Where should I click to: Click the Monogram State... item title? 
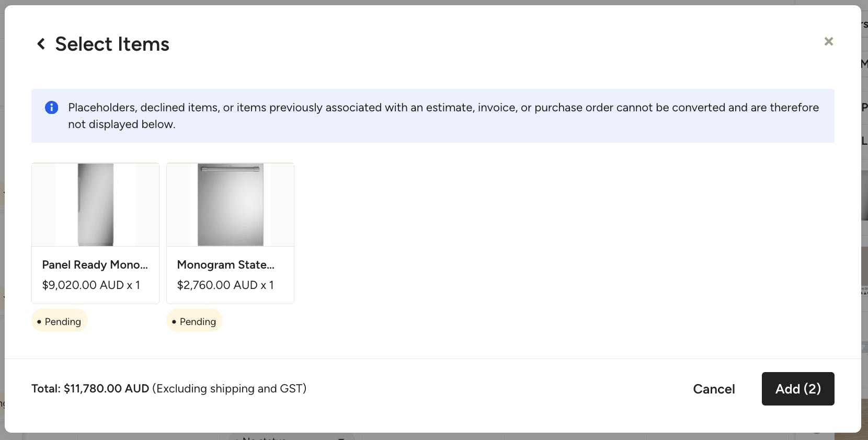coord(225,265)
